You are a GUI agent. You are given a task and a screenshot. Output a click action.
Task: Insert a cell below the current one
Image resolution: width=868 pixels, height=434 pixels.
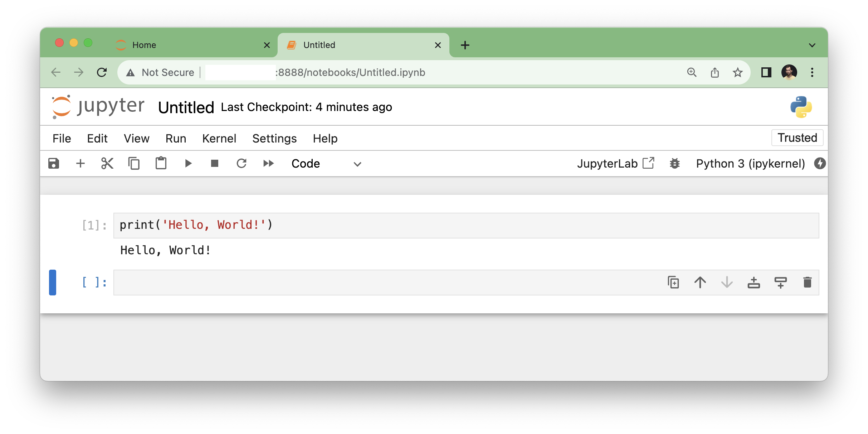point(780,283)
